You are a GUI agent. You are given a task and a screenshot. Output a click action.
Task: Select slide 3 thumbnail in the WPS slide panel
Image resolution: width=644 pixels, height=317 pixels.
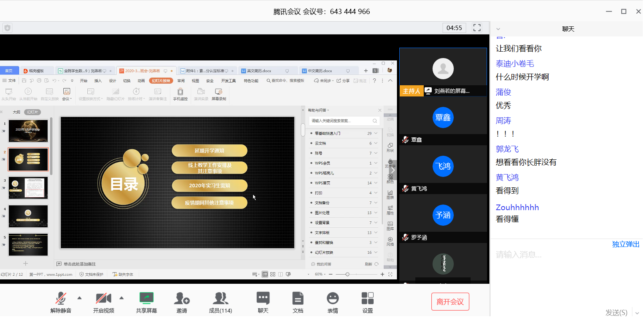pos(28,188)
